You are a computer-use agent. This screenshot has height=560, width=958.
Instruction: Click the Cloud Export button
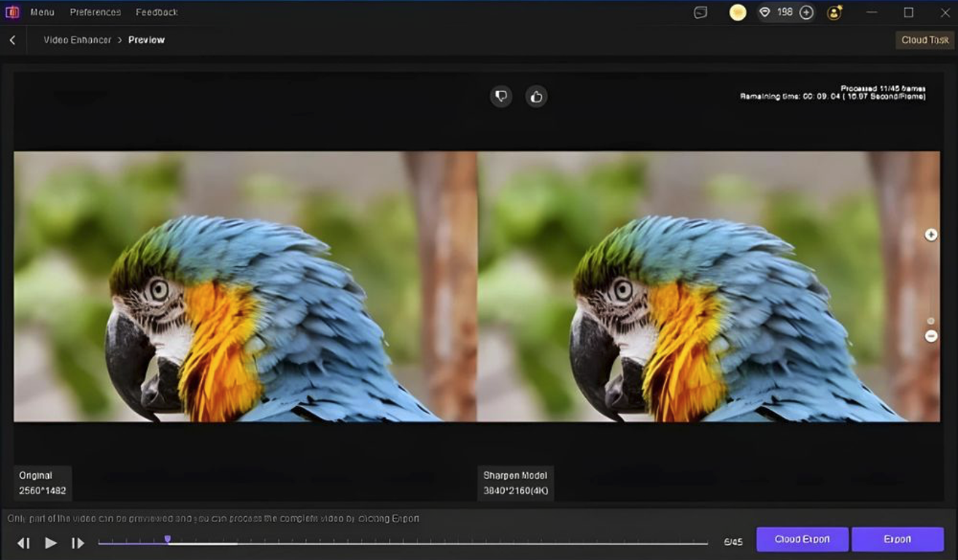(802, 540)
